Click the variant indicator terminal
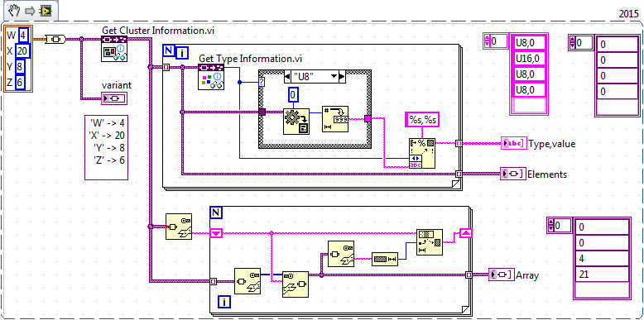 click(x=114, y=98)
